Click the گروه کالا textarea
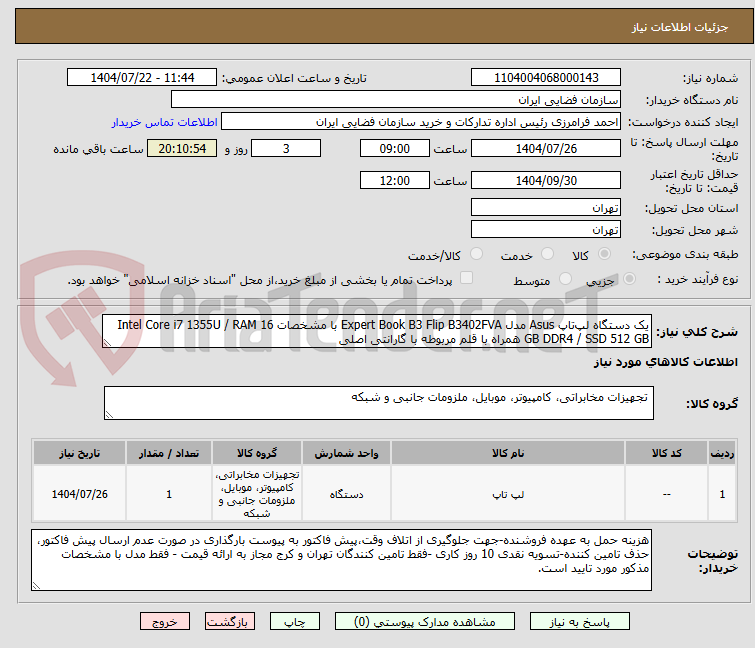The image size is (755, 648). pyautogui.click(x=378, y=403)
